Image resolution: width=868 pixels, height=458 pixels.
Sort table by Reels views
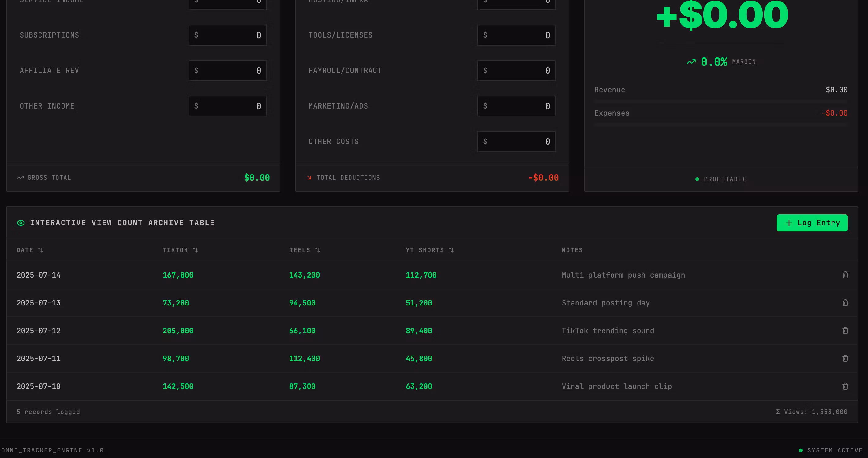pos(305,250)
